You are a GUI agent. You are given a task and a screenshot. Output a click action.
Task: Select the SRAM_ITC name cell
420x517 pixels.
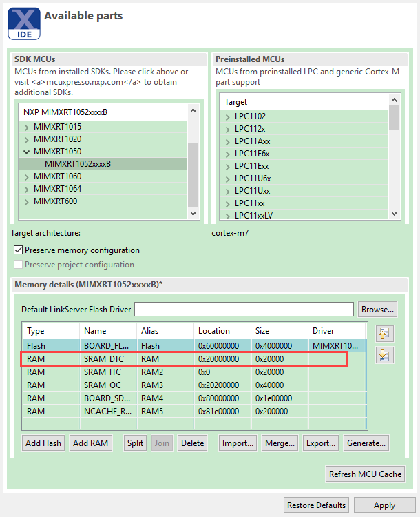(x=108, y=372)
